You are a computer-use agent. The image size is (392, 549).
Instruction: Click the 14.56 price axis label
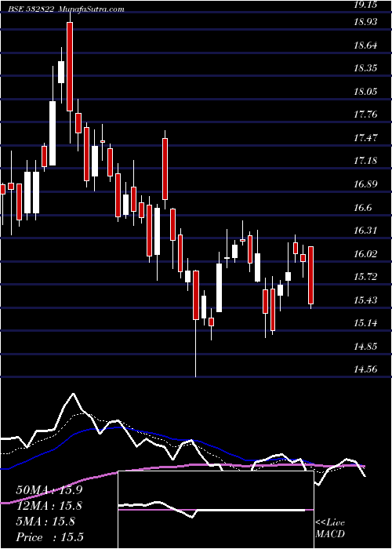(366, 369)
